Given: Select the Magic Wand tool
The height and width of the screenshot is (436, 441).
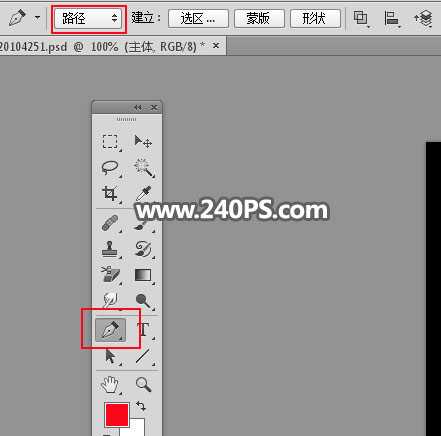Looking at the screenshot, I should pyautogui.click(x=144, y=168).
